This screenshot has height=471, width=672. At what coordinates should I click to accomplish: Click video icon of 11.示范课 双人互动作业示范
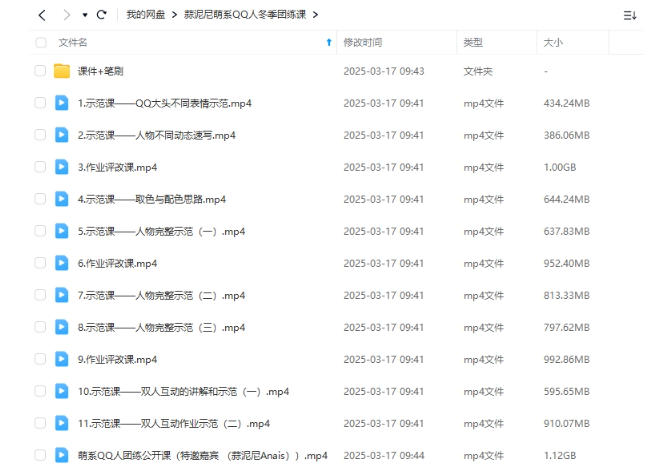coord(62,423)
